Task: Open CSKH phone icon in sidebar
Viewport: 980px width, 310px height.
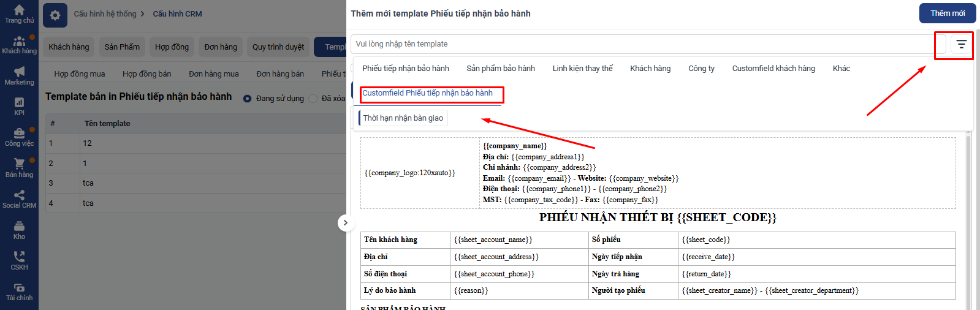Action: (19, 257)
